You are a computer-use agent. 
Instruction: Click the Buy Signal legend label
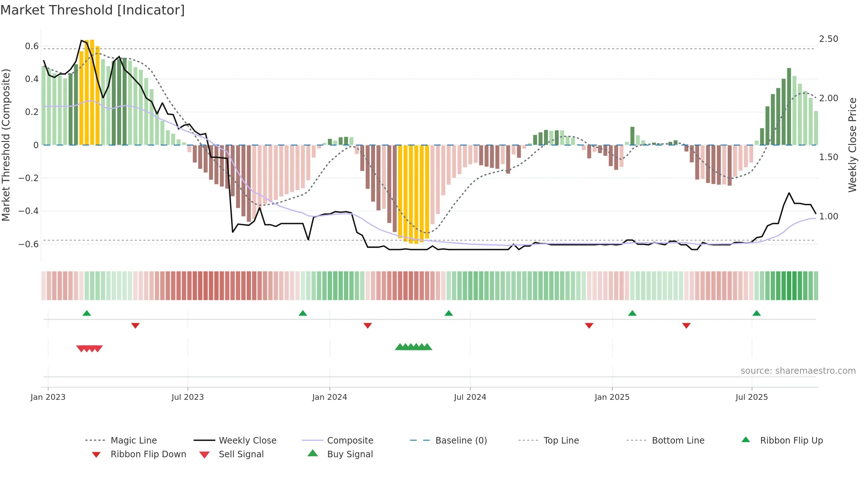point(350,454)
